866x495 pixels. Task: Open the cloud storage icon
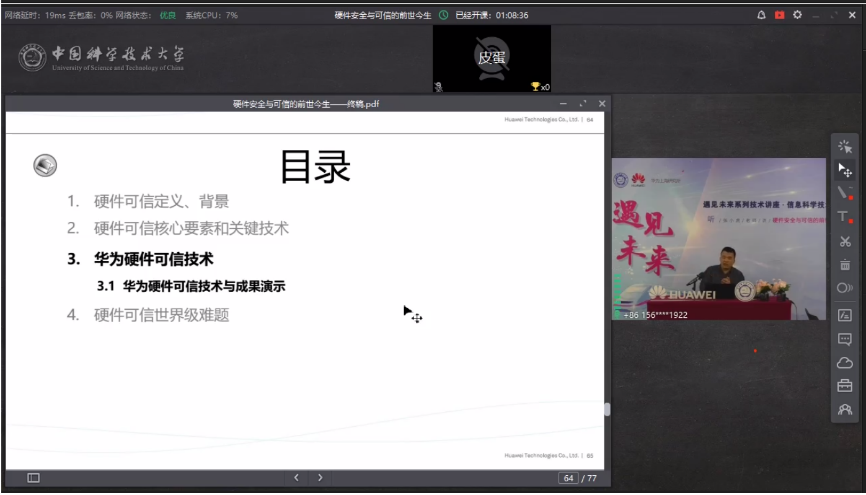[x=844, y=362]
